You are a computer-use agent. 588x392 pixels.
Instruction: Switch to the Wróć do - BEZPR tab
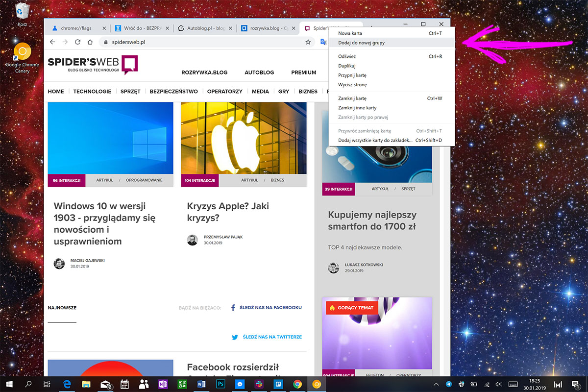pos(142,28)
